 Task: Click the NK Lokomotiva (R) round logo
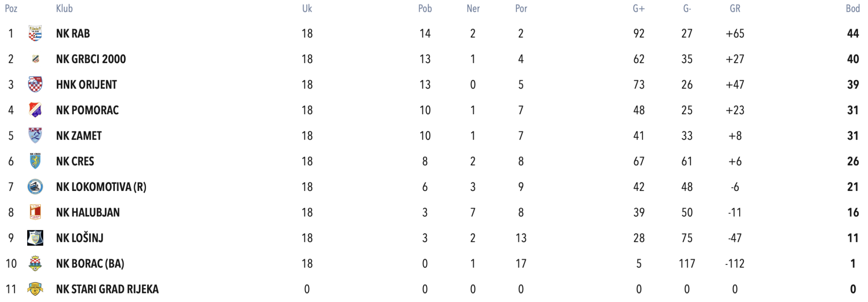[35, 187]
